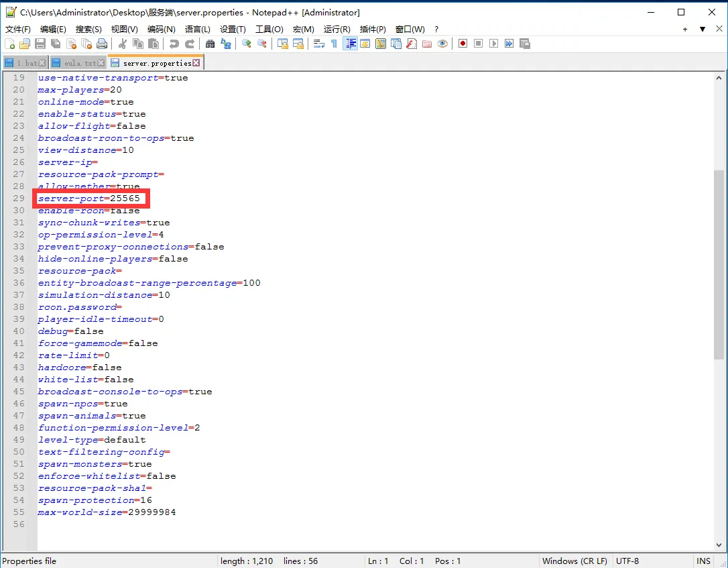Click the UTF-8 encoding field in status bar
The width and height of the screenshot is (728, 568).
click(627, 561)
